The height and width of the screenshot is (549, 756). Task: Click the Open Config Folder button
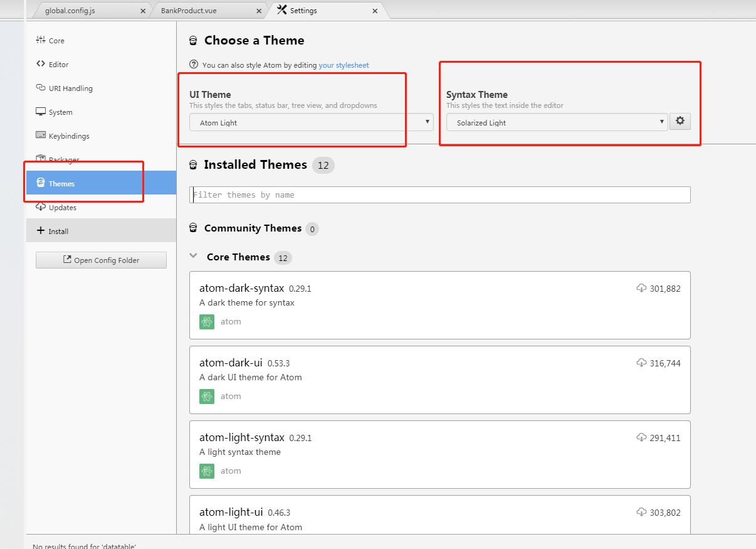(x=101, y=260)
